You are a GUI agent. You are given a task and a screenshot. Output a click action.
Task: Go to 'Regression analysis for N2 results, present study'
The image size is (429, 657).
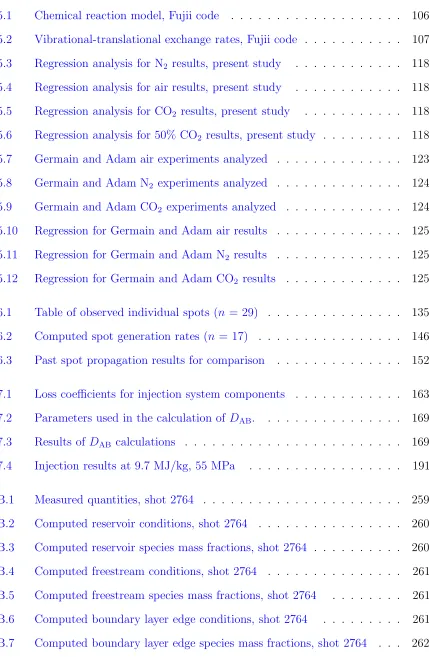pyautogui.click(x=158, y=64)
